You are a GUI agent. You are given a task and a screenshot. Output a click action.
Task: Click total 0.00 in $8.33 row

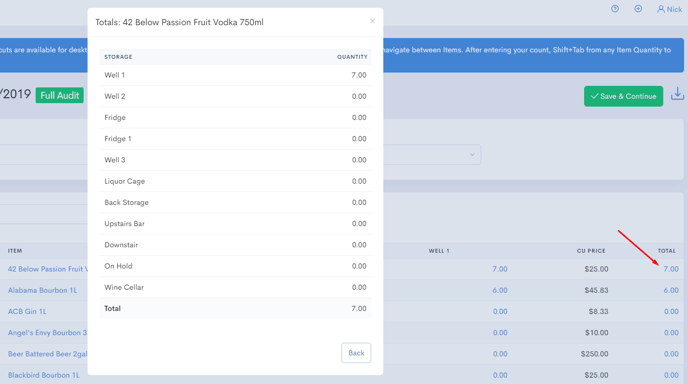671,312
